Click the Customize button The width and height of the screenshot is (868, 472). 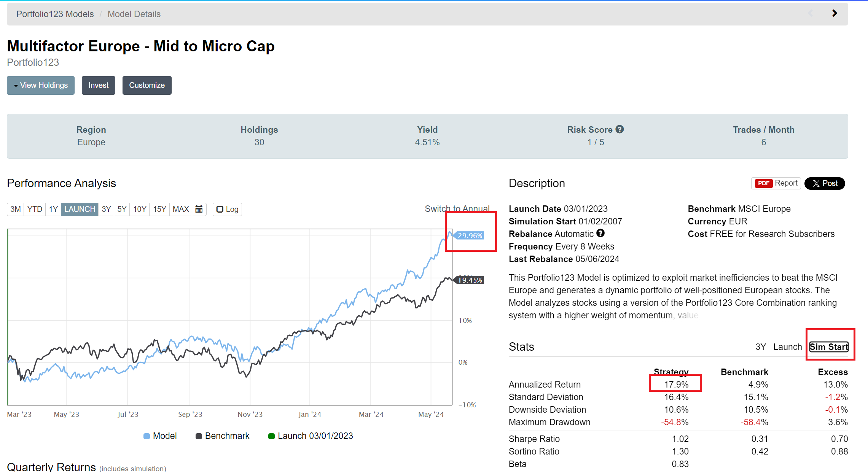pos(147,85)
